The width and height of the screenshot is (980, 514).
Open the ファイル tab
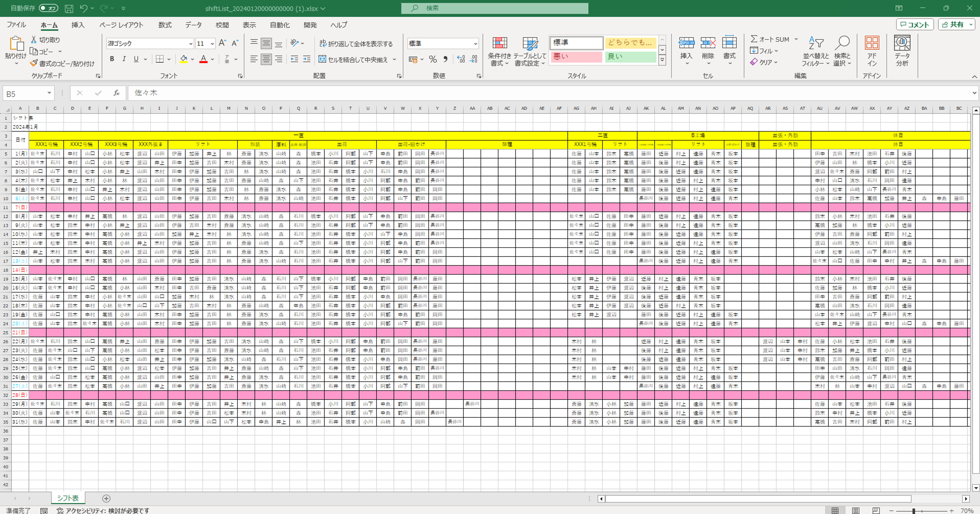coord(16,25)
